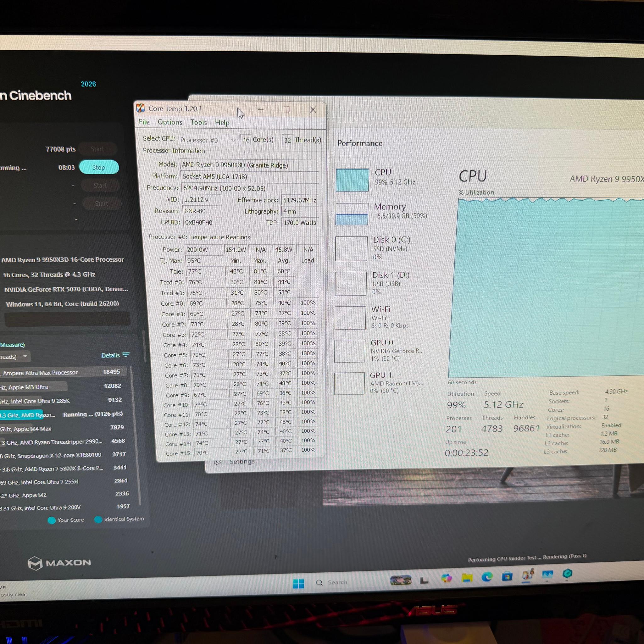The width and height of the screenshot is (644, 644).
Task: Click the gear icon beside Settings
Action: click(x=217, y=462)
